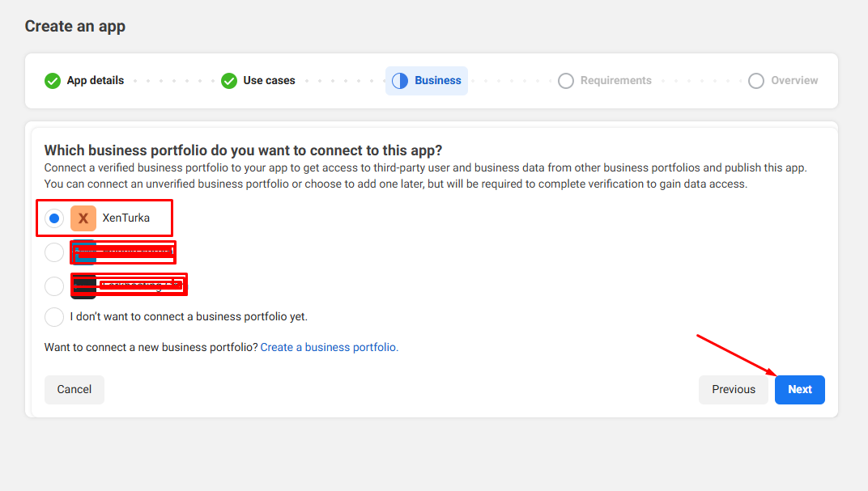Click the Cancel button
The image size is (868, 491).
pos(74,390)
